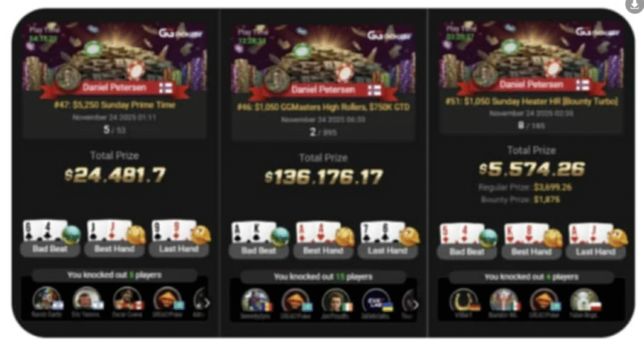Click first knocked-out player avatar in Prime Time card
The width and height of the screenshot is (644, 345).
click(x=47, y=299)
